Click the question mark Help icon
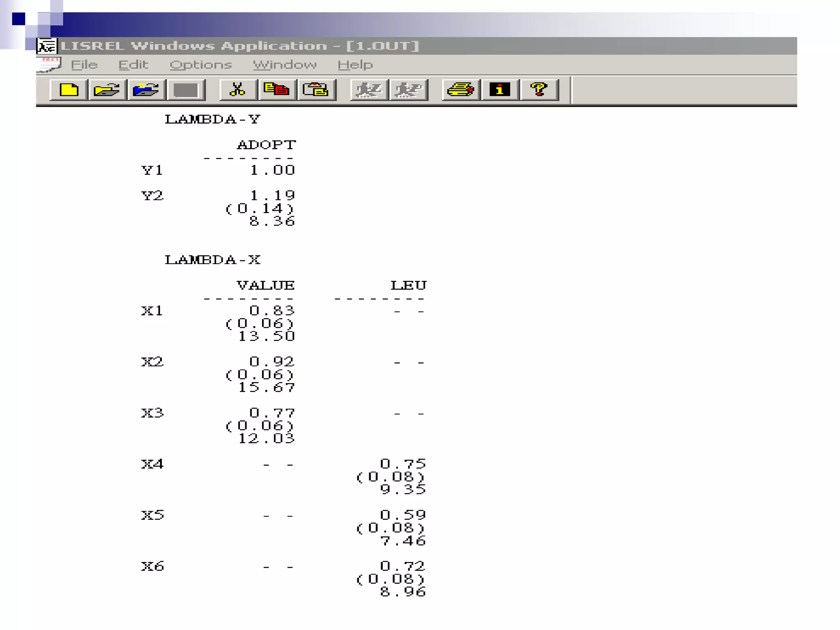This screenshot has width=840, height=630. click(x=539, y=90)
